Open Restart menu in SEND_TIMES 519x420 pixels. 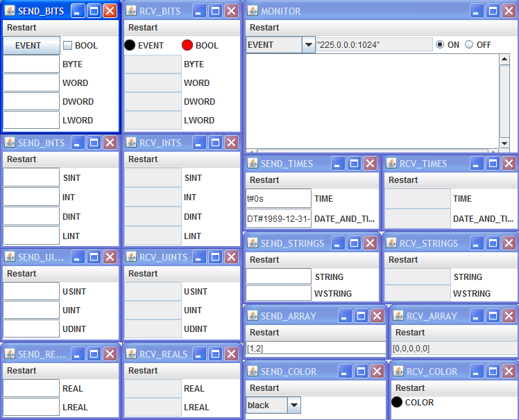pos(264,180)
